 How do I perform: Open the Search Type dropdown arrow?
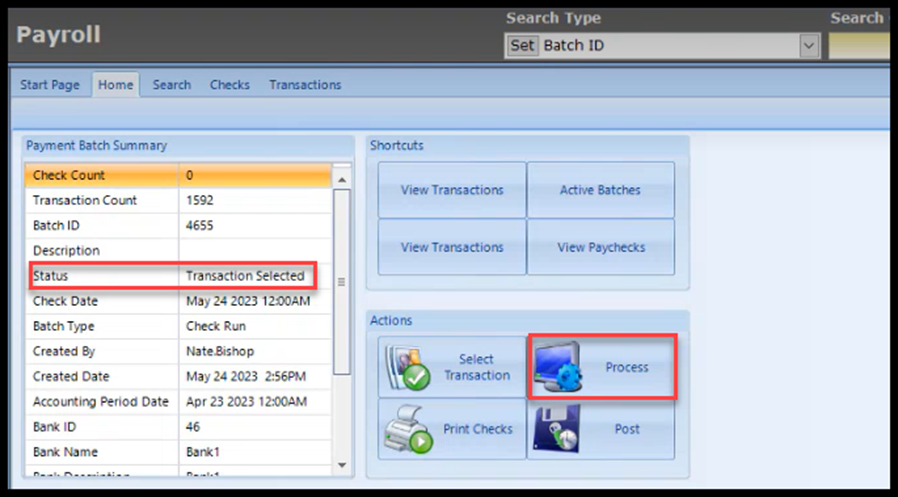tap(809, 46)
